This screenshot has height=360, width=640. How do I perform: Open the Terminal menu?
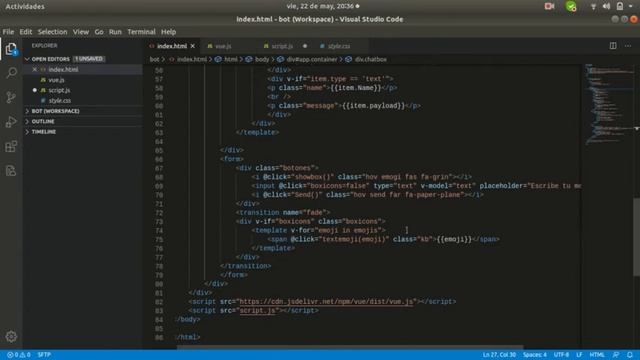(x=141, y=32)
